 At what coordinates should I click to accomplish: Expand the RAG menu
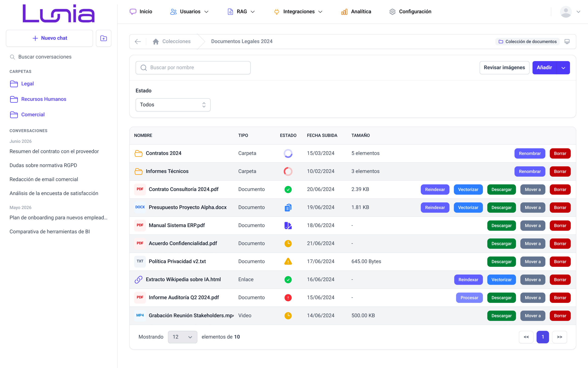(241, 12)
